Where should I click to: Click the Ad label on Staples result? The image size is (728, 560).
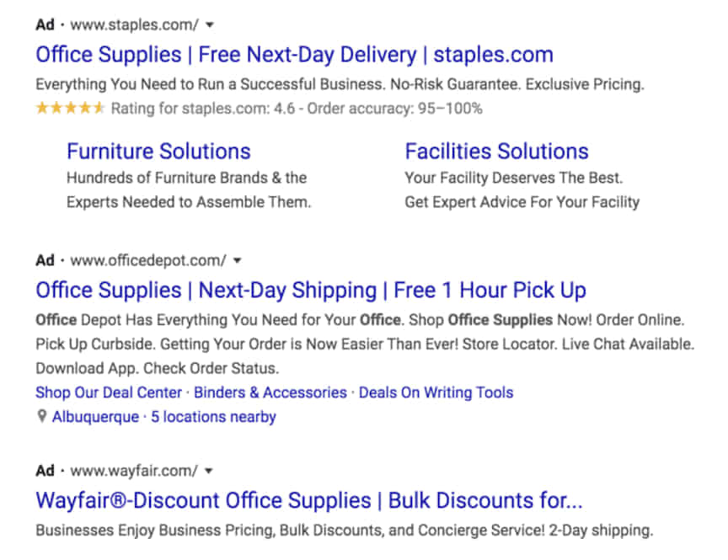click(45, 25)
